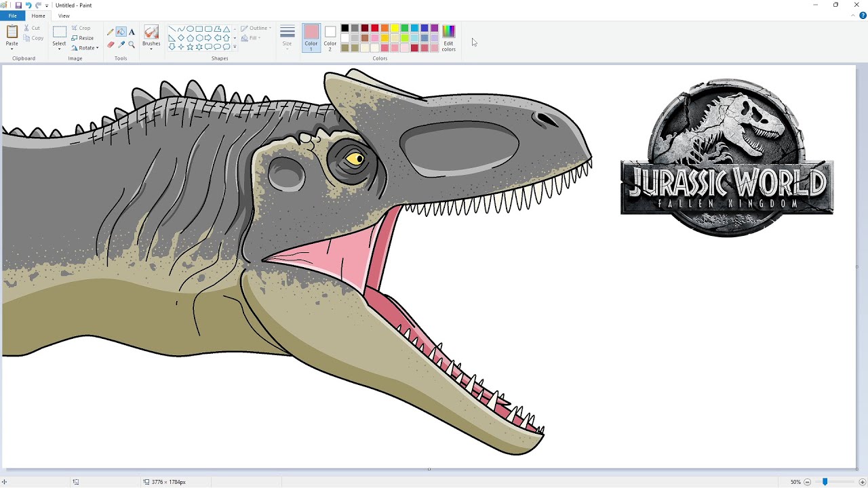This screenshot has height=488, width=868.
Task: Click the Undo arrow in title bar
Action: (28, 5)
